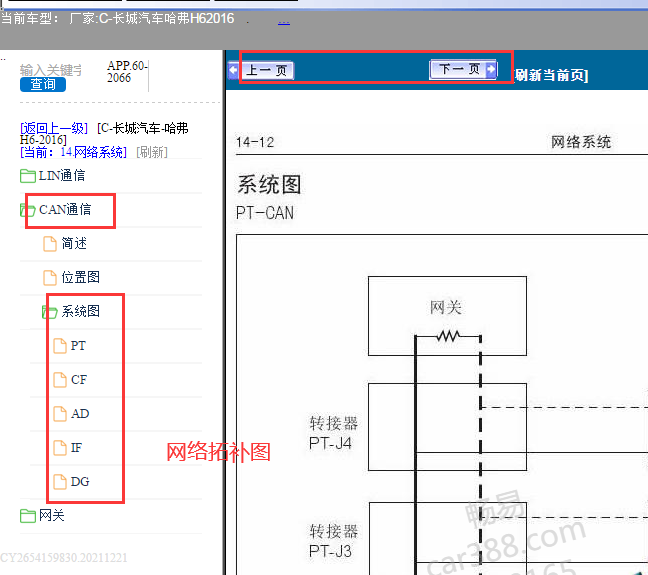The image size is (648, 575).
Task: Click the left arrow icon beside 上一页
Action: 234,70
